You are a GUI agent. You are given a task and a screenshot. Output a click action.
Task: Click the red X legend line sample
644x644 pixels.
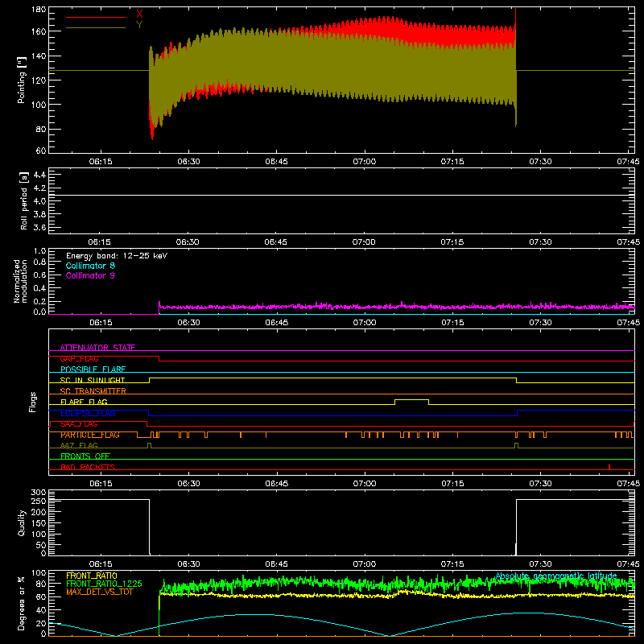tap(96, 17)
